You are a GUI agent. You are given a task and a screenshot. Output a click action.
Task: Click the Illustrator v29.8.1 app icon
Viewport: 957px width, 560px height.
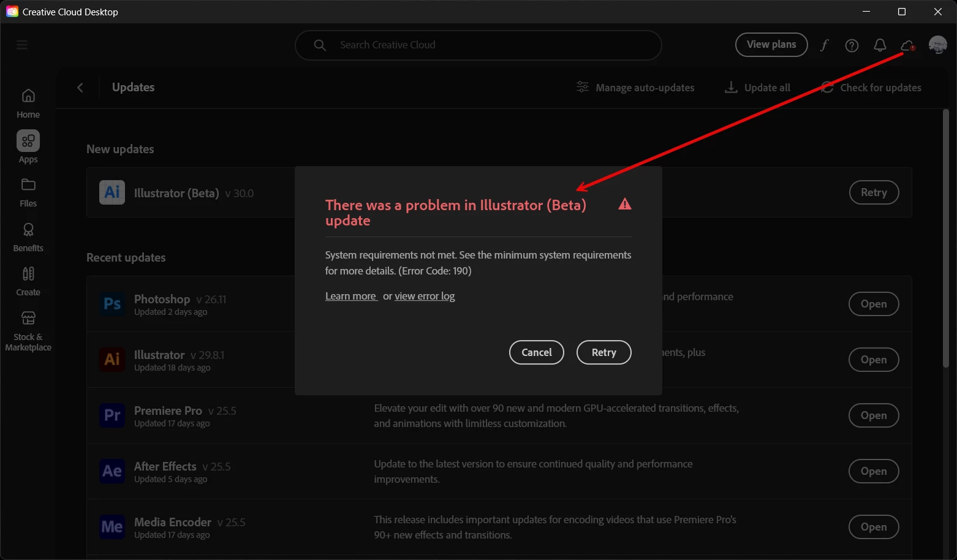(112, 360)
